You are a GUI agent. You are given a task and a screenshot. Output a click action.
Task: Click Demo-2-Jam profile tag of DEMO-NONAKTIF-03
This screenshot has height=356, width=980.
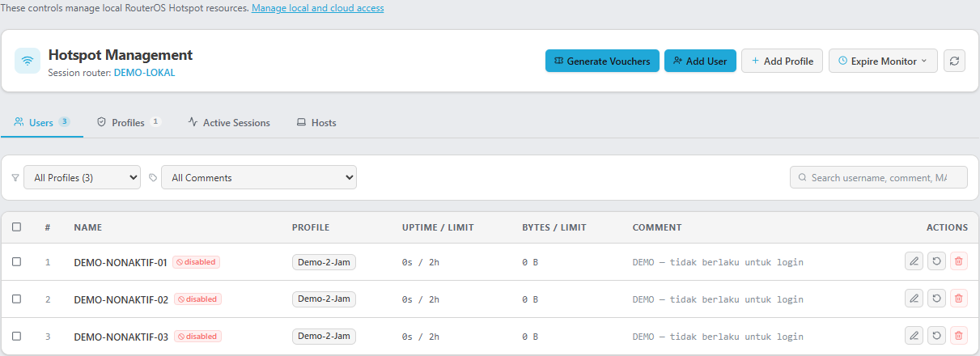[324, 337]
